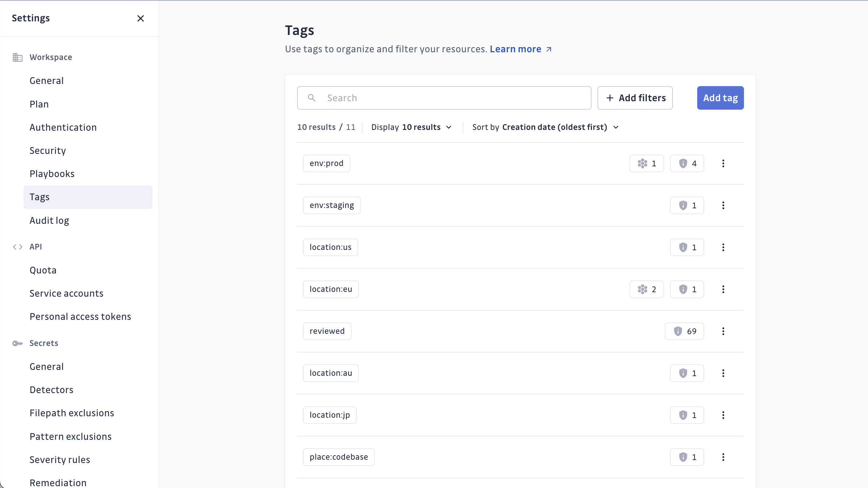
Task: Open options menu for env:staging tag
Action: (723, 205)
